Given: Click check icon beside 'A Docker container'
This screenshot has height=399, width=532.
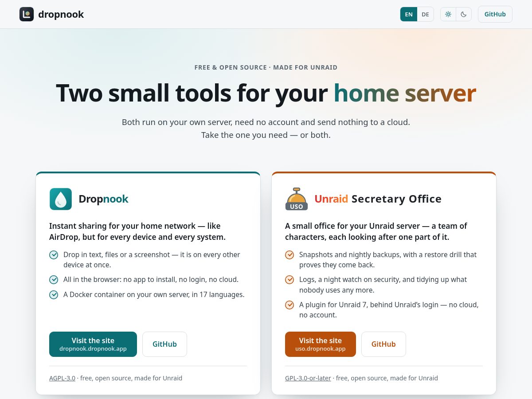Looking at the screenshot, I should pos(54,295).
